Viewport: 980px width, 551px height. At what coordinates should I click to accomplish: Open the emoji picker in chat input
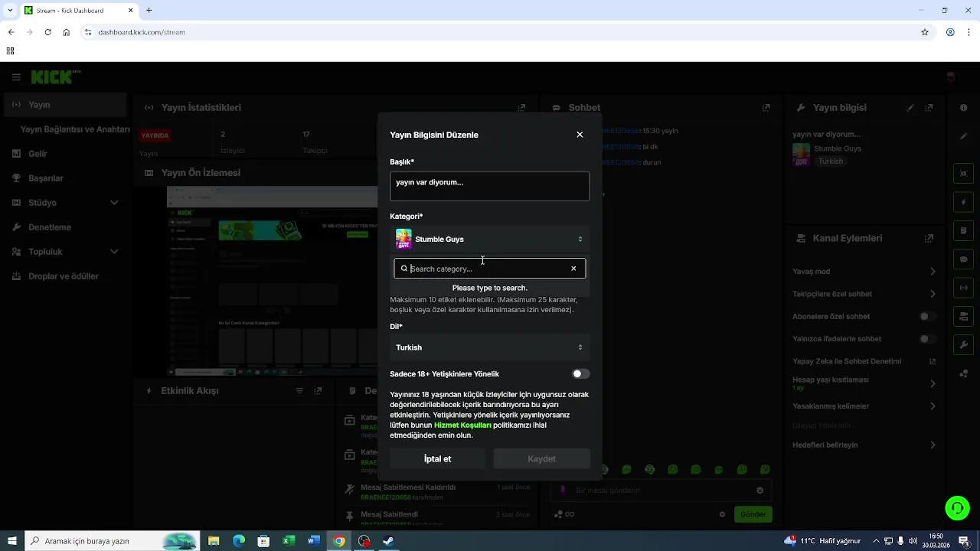[759, 491]
